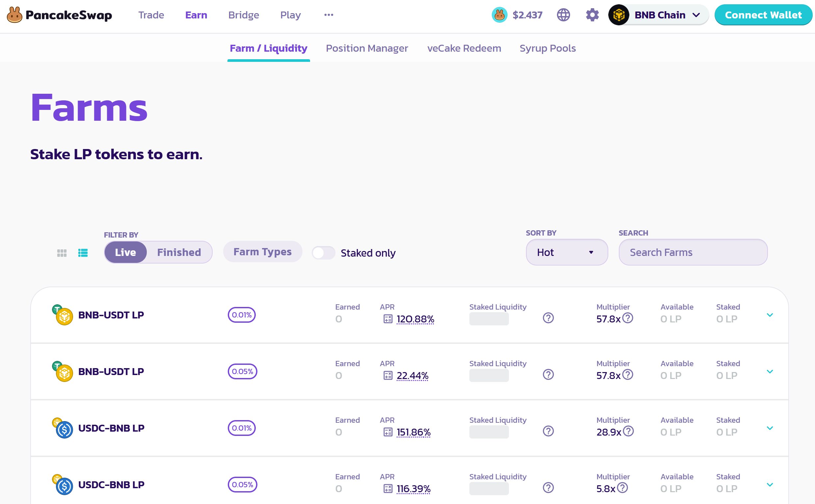Open the Position Manager tab

[x=367, y=48]
